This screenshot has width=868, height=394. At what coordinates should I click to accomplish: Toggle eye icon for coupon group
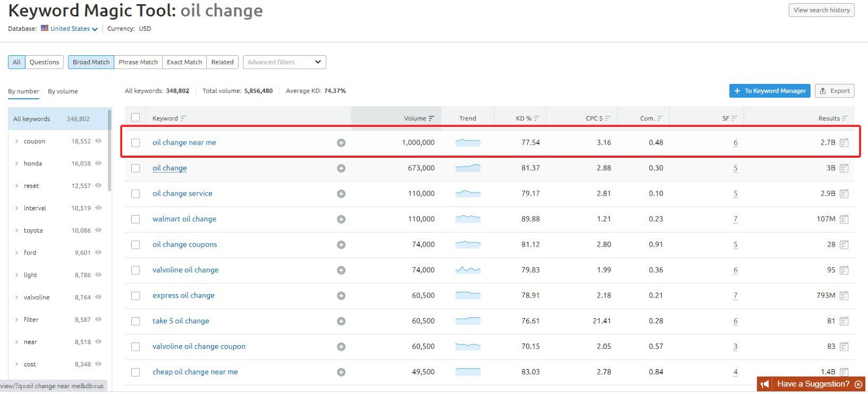[98, 141]
